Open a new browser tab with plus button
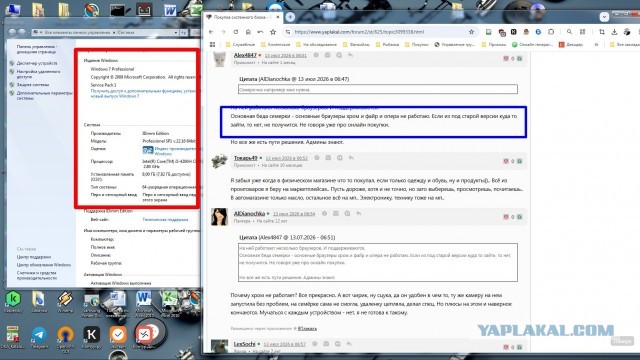The height and width of the screenshot is (360, 640). (x=290, y=17)
